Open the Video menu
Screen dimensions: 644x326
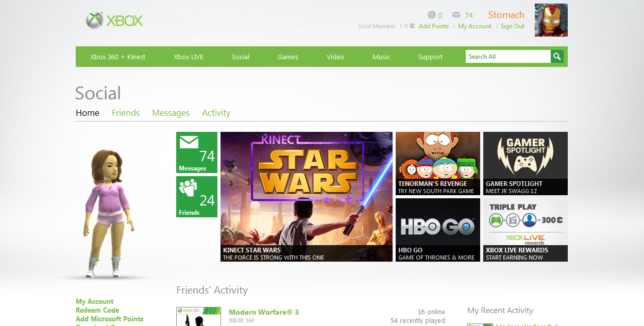click(335, 57)
